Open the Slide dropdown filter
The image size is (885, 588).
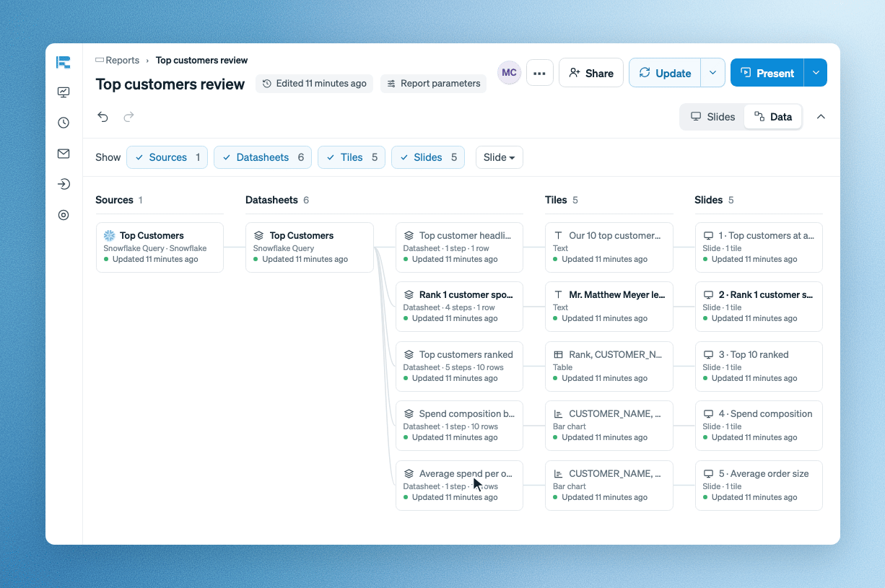[x=500, y=157]
